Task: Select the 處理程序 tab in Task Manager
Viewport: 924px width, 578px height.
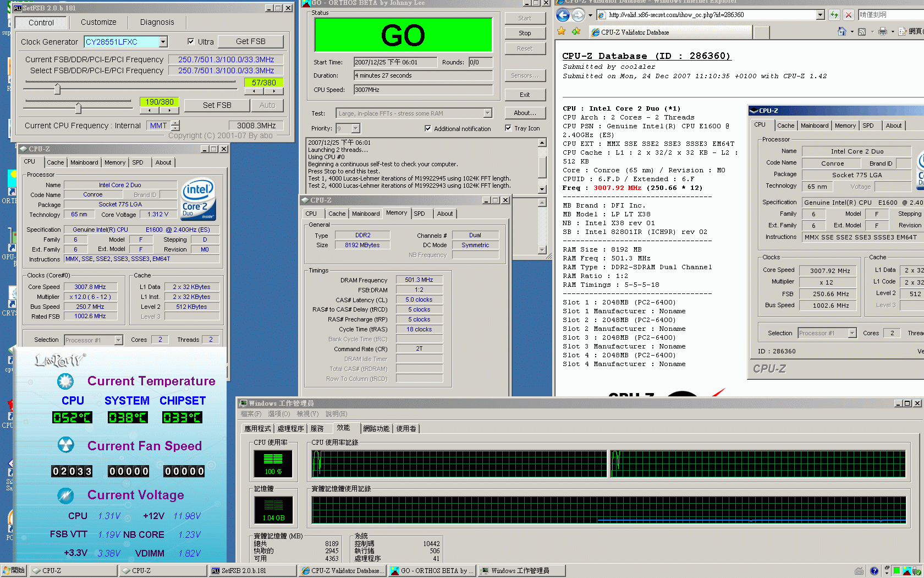Action: (x=290, y=428)
